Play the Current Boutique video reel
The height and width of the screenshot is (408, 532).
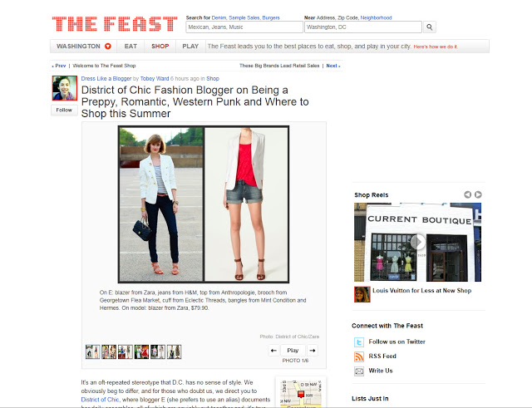(417, 242)
